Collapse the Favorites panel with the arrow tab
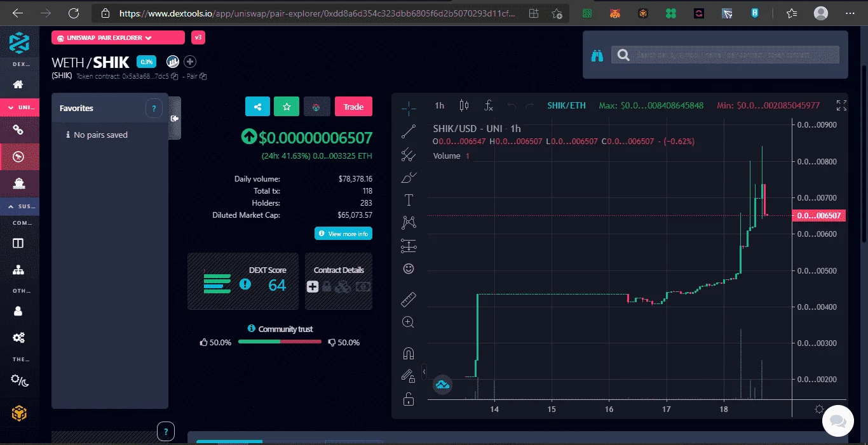Image resolution: width=868 pixels, height=445 pixels. [x=175, y=118]
